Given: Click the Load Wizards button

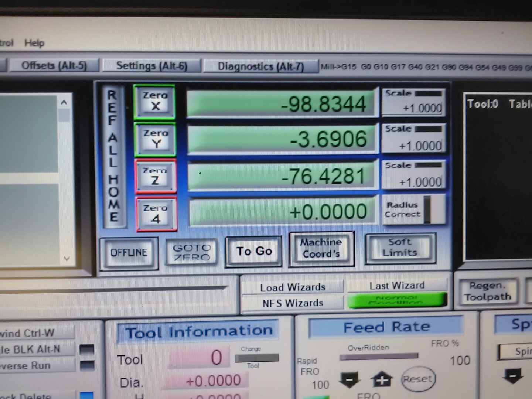Looking at the screenshot, I should click(x=292, y=287).
